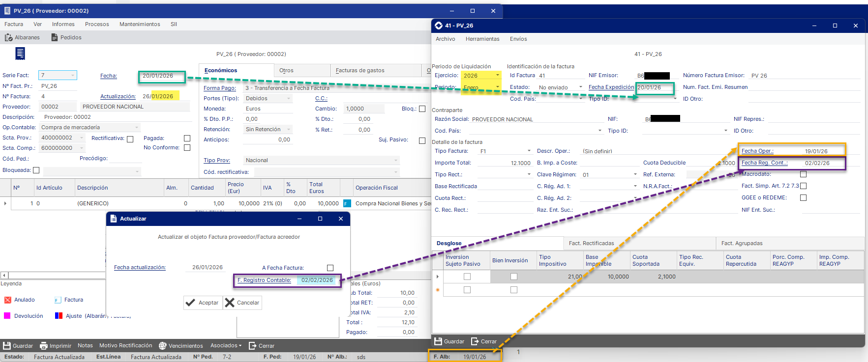Open the Op.Contable dropdown

click(137, 127)
